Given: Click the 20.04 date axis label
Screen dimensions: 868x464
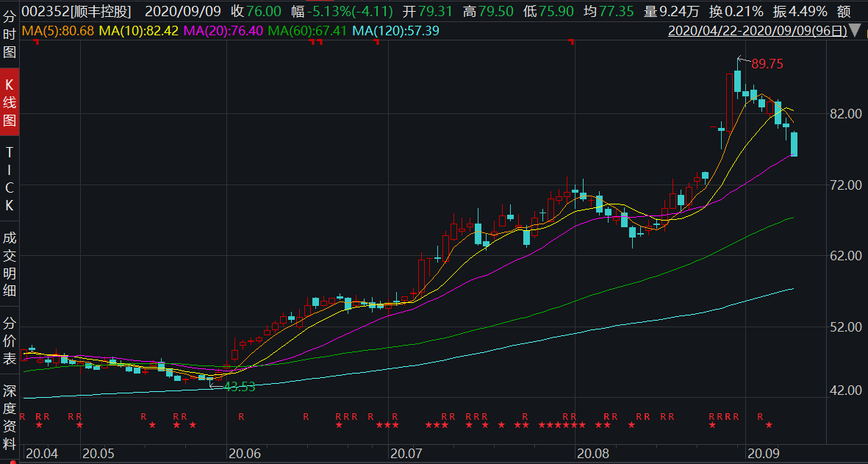Looking at the screenshot, I should [x=42, y=454].
